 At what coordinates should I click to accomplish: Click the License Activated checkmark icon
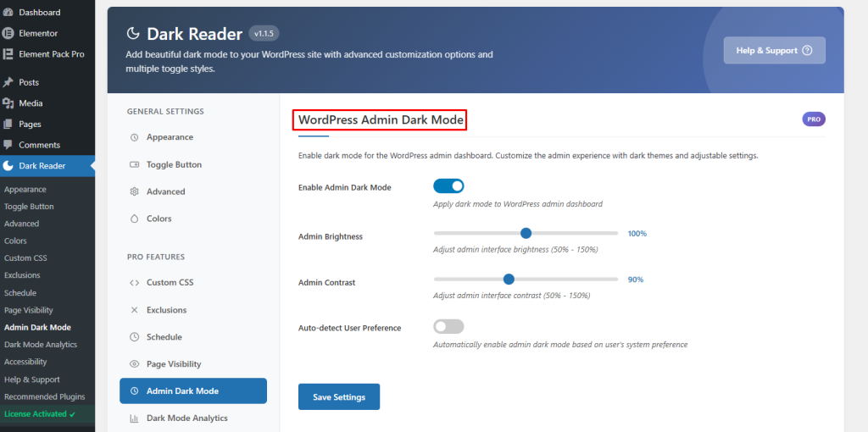click(x=73, y=414)
